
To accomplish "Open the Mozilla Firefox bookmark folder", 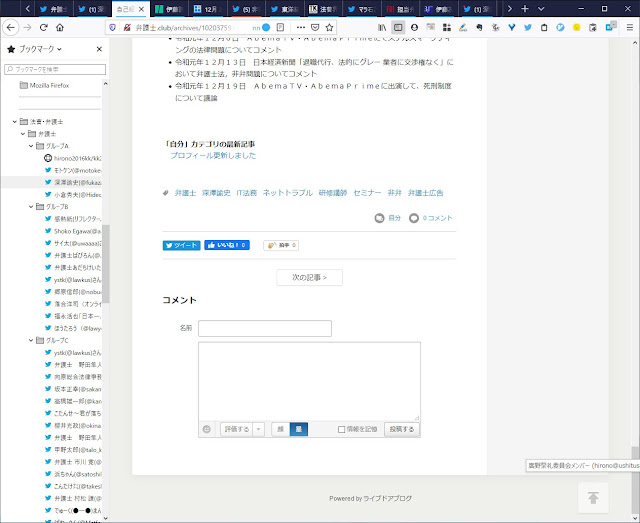I will [x=45, y=85].
